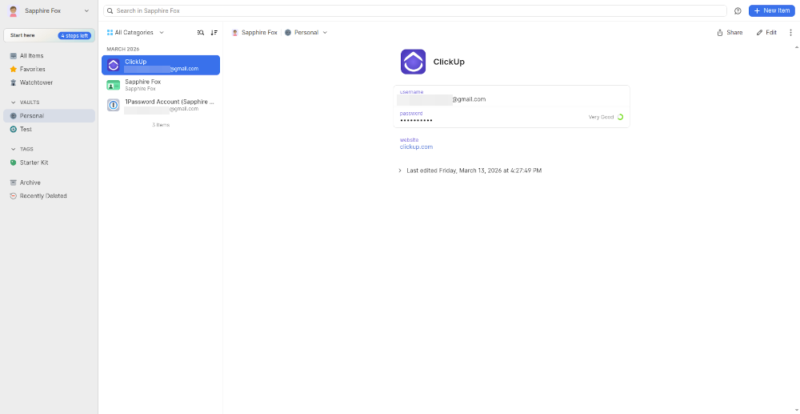Click the 4 steps left badge

click(74, 35)
